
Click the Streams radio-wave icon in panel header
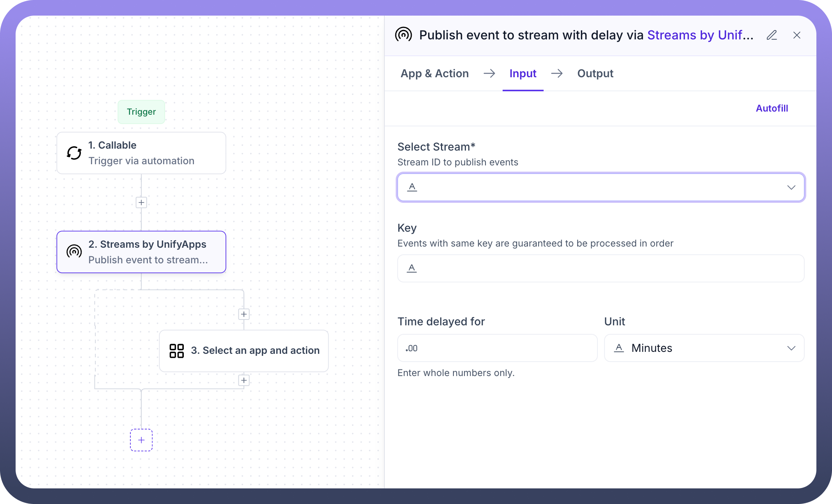coord(403,35)
